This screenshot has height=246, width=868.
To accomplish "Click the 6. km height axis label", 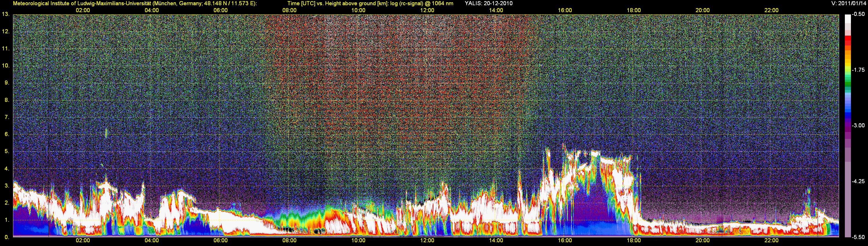I will coord(7,135).
